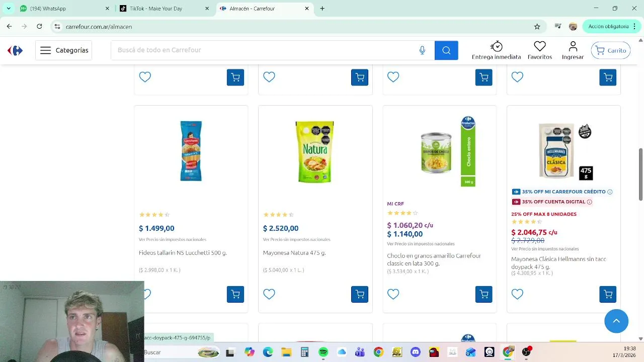644x362 pixels.
Task: Open Spotify from the taskbar
Action: pos(324,352)
